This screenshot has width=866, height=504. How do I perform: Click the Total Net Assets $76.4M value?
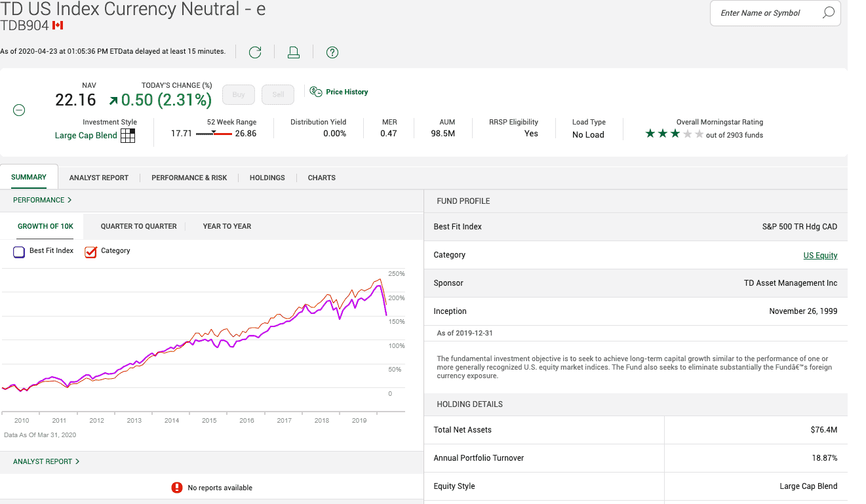click(x=824, y=430)
